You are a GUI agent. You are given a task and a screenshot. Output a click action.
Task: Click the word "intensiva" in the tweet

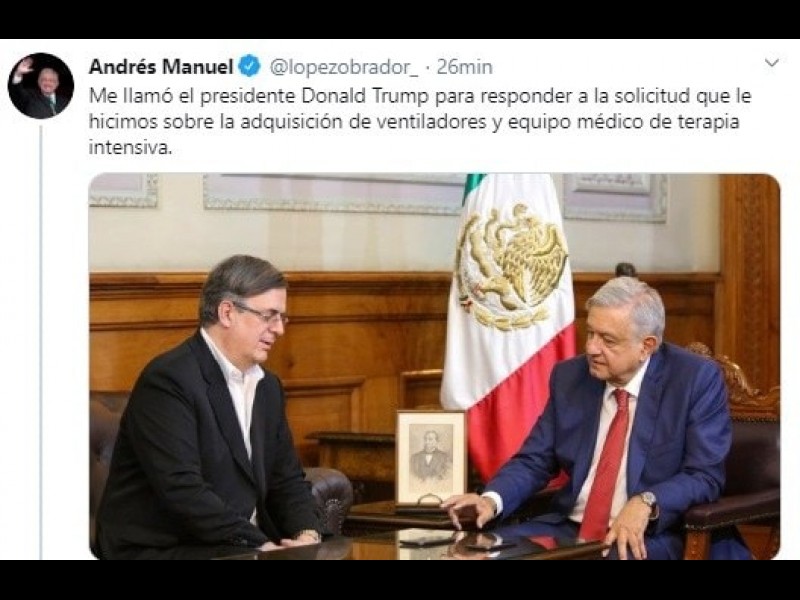tap(129, 147)
